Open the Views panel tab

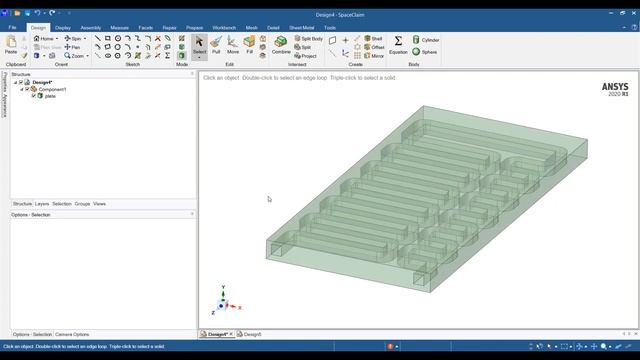pyautogui.click(x=99, y=204)
